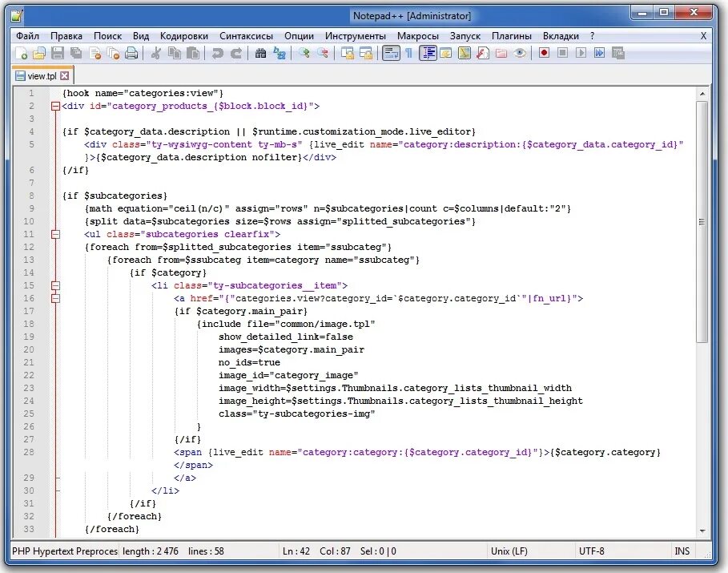
Task: Open the Правка menu
Action: click(66, 36)
